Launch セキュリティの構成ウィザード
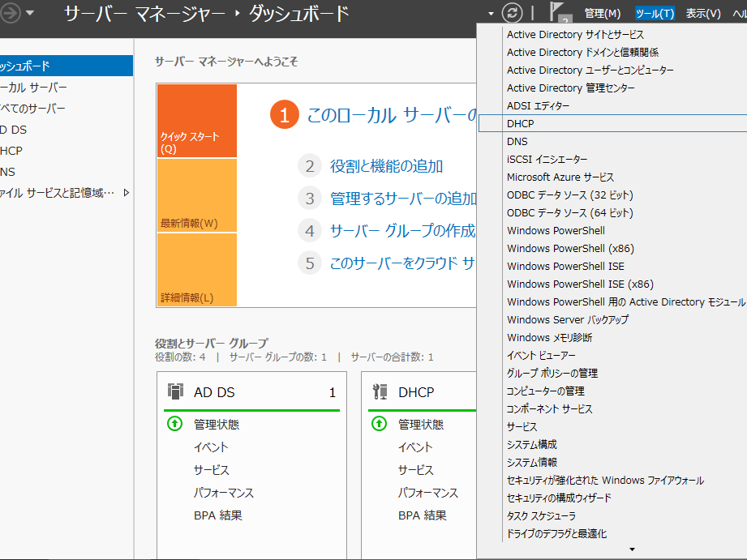 559,498
